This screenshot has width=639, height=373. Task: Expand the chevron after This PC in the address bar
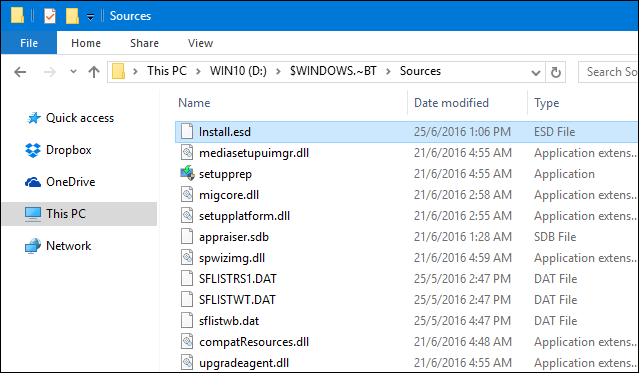pyautogui.click(x=198, y=72)
